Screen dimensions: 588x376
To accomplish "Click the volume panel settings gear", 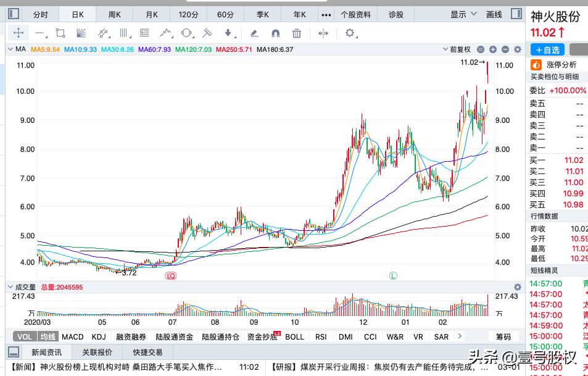I will point(517,287).
